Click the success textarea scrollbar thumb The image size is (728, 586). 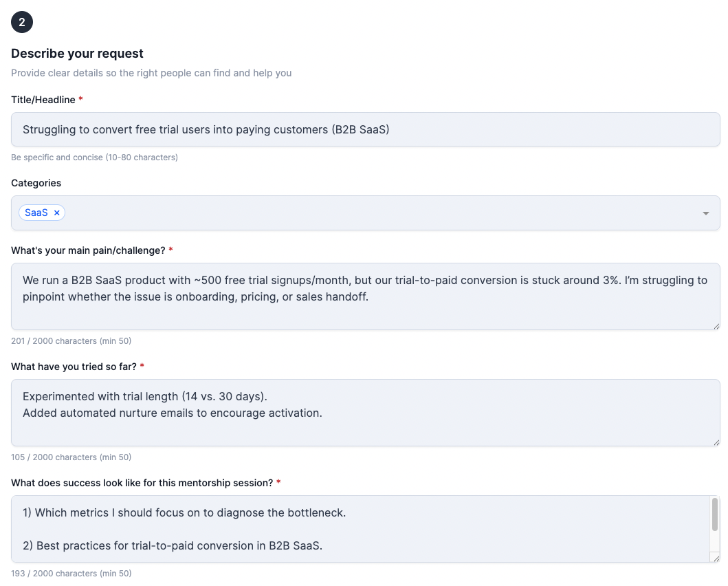[715, 514]
